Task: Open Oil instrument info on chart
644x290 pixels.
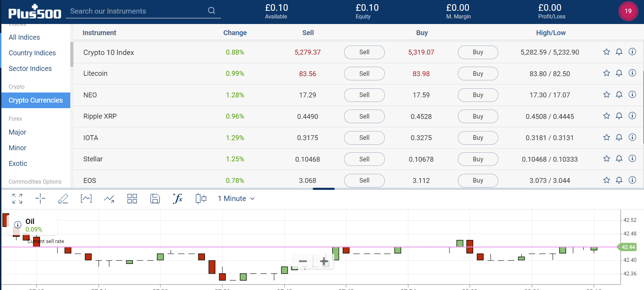Action: click(x=18, y=225)
